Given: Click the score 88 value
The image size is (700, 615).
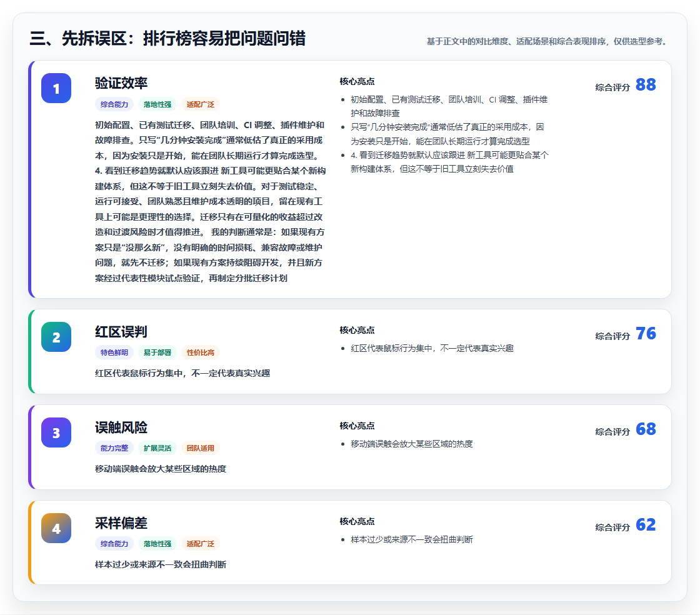Looking at the screenshot, I should [646, 84].
